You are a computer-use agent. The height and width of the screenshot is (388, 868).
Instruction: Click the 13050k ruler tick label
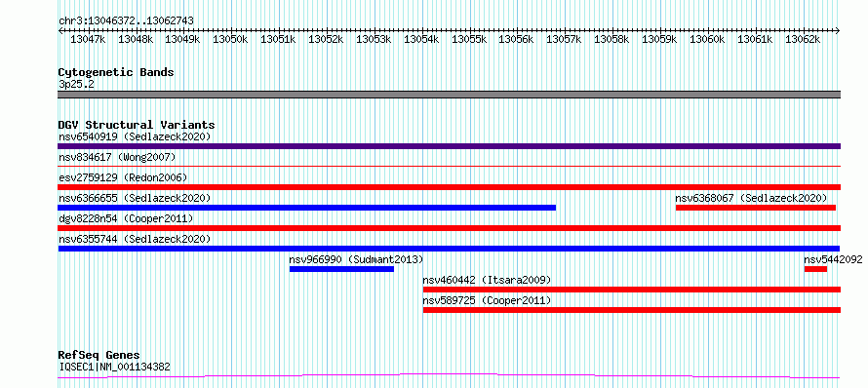230,39
